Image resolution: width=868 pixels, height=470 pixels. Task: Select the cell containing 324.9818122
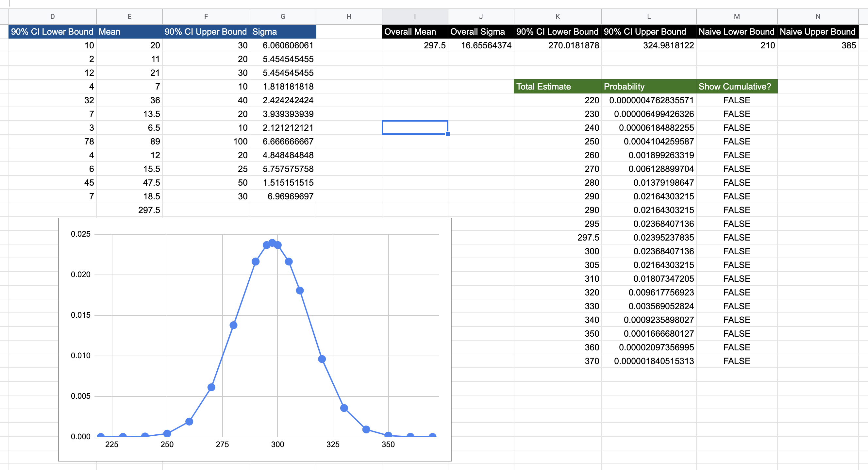click(x=649, y=45)
